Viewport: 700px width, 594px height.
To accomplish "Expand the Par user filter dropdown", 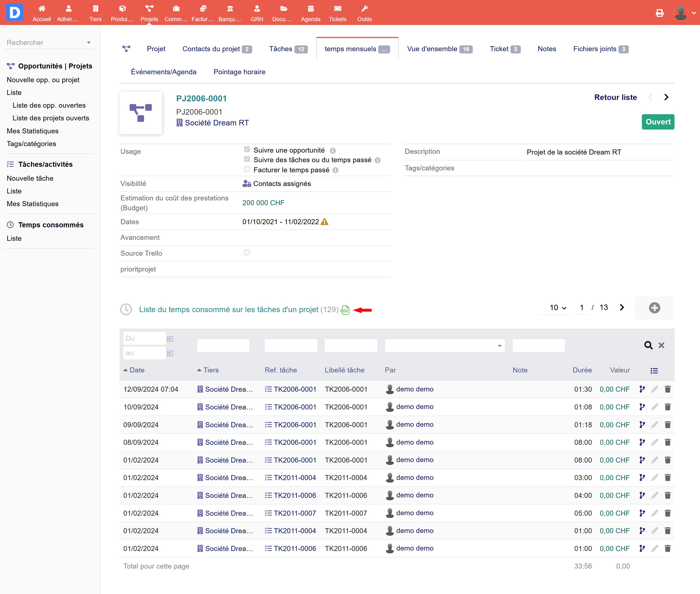I will pos(499,346).
